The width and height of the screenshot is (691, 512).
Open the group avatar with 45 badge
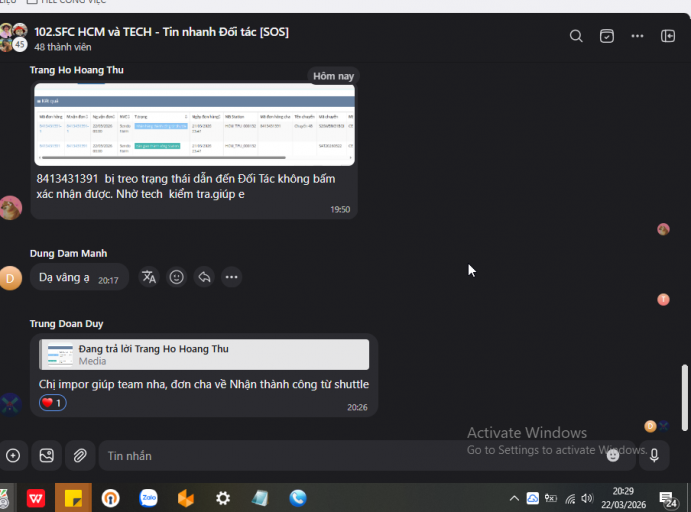pyautogui.click(x=13, y=37)
